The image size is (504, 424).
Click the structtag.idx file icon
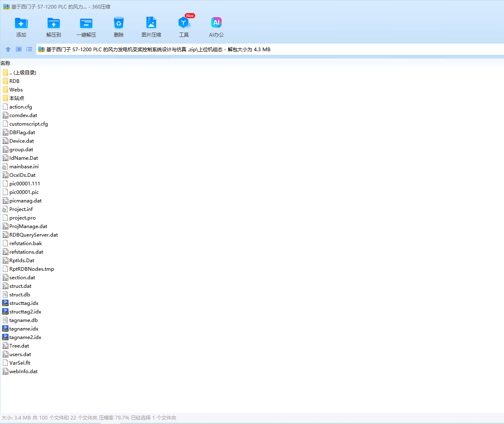5,303
